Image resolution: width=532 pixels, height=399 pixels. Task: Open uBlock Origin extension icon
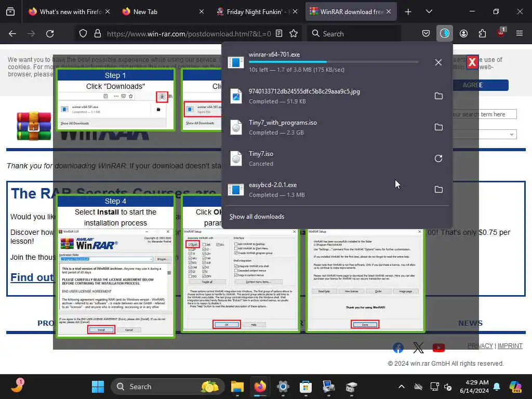(501, 33)
